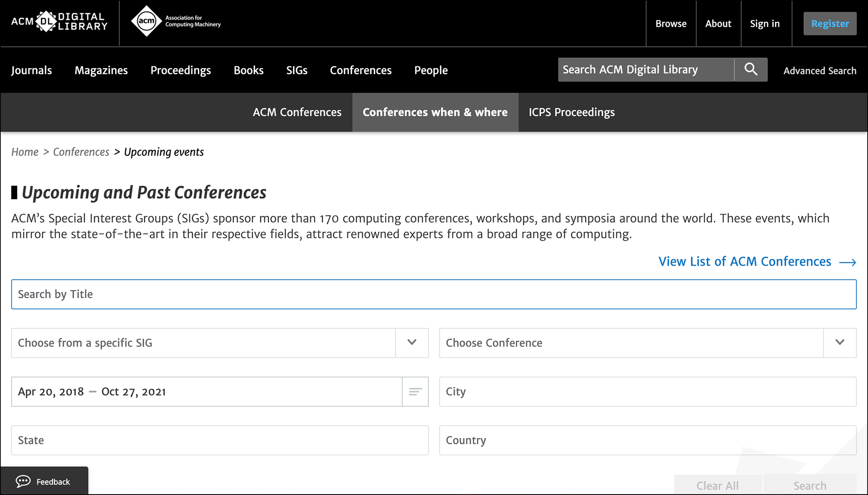Click the About link in header

click(x=718, y=24)
